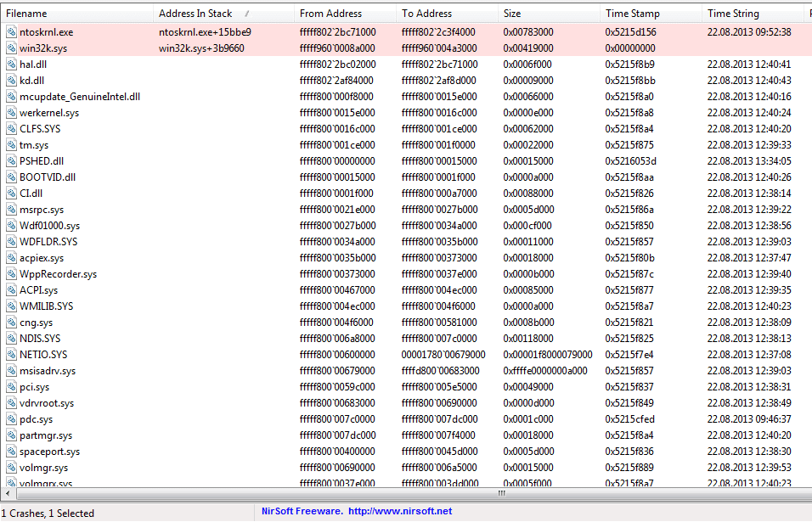Click the file icon beside Wdf01000.sys
812x522 pixels.
pyautogui.click(x=11, y=226)
